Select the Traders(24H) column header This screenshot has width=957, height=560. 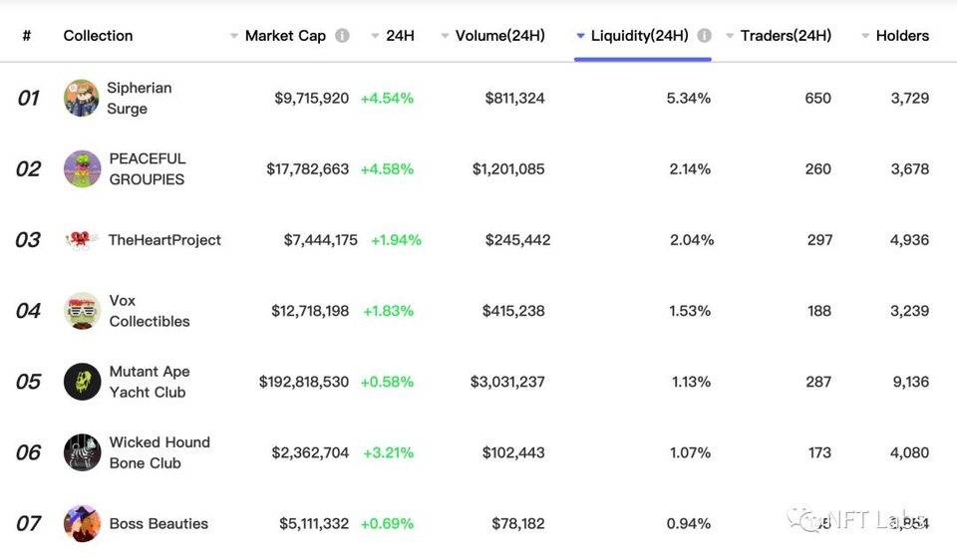[x=786, y=36]
